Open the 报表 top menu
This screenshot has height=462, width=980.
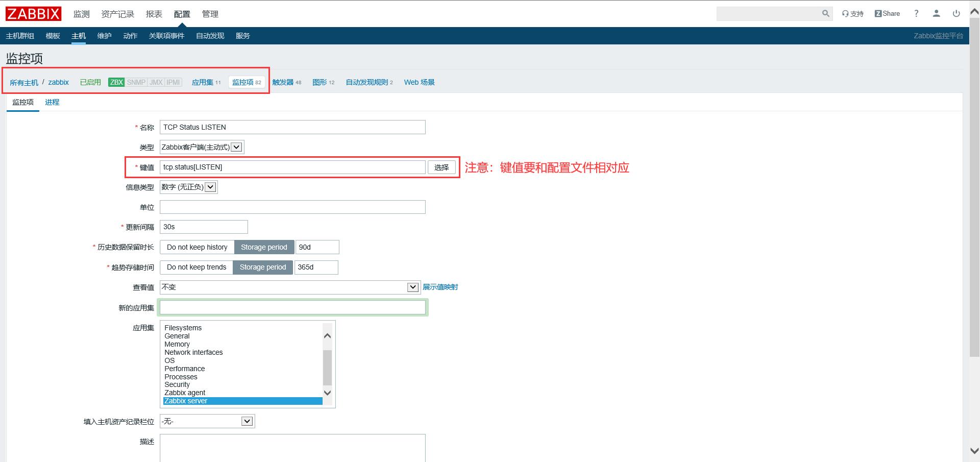(x=154, y=14)
